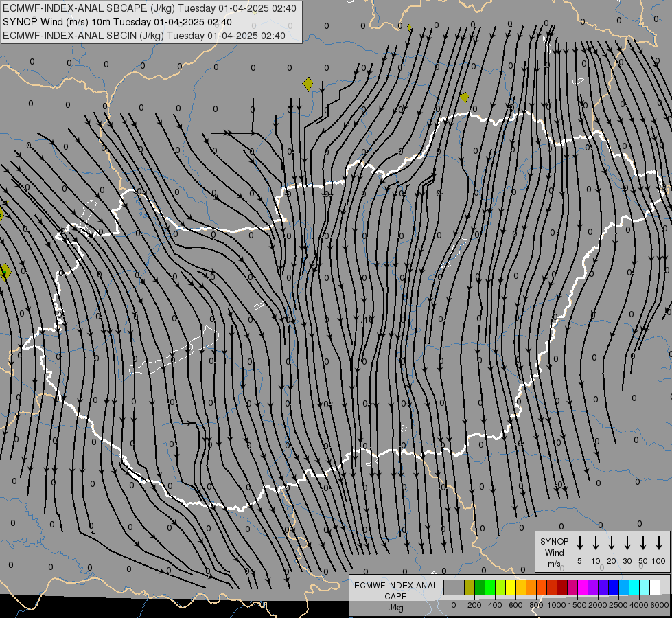
Task: Click the 'SYNOP Wind m/s' legend label
Action: [x=554, y=552]
